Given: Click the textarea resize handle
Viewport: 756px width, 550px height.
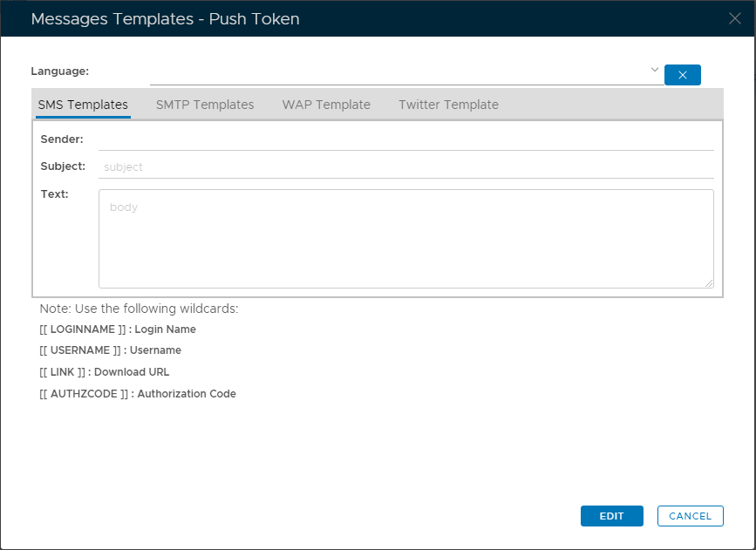Looking at the screenshot, I should 709,282.
